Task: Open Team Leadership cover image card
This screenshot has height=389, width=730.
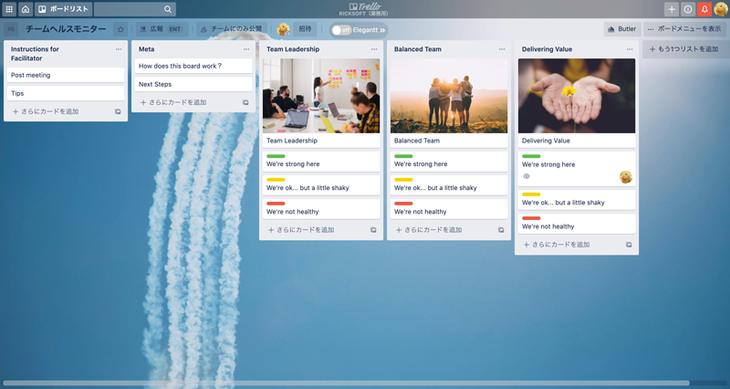Action: (x=321, y=103)
